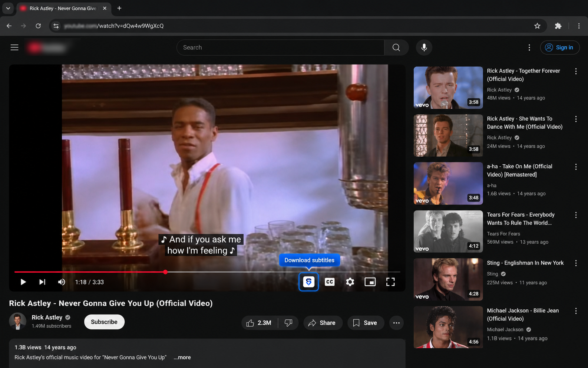Click the Search input field

281,47
